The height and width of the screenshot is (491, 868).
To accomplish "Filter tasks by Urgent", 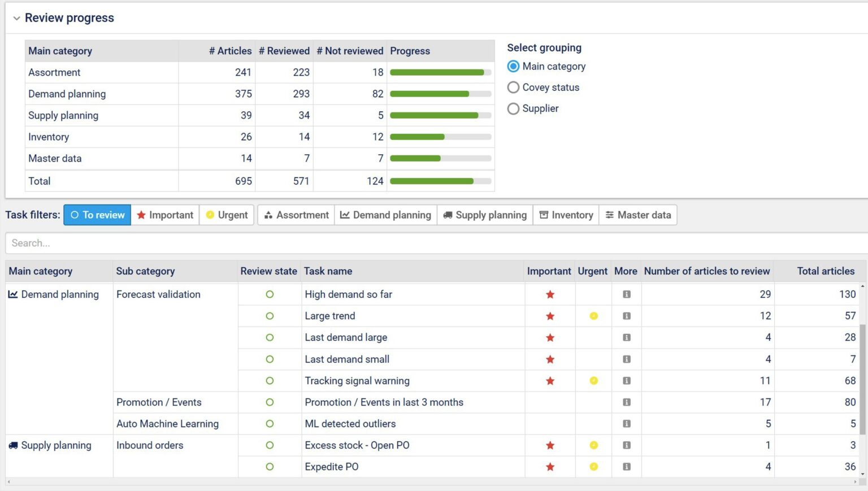I will [x=227, y=215].
